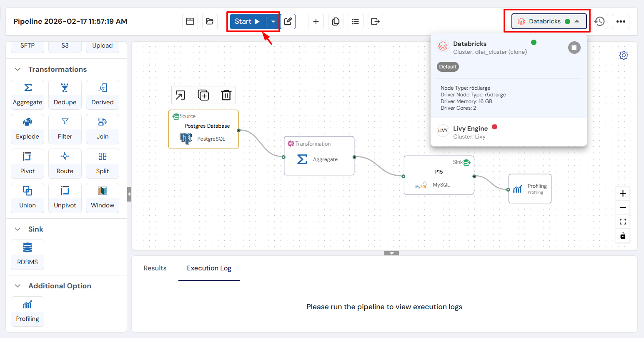
Task: Switch to the Results tab
Action: 155,268
